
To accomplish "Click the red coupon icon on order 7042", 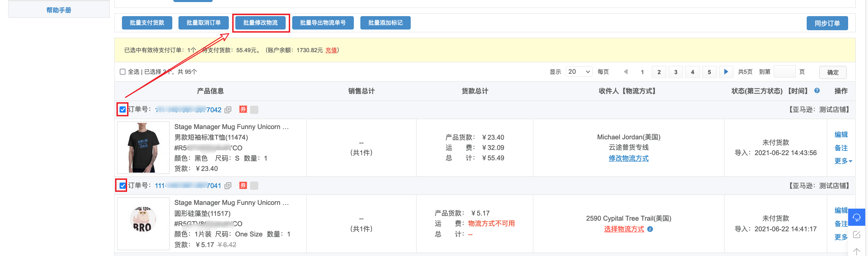I will (x=243, y=109).
